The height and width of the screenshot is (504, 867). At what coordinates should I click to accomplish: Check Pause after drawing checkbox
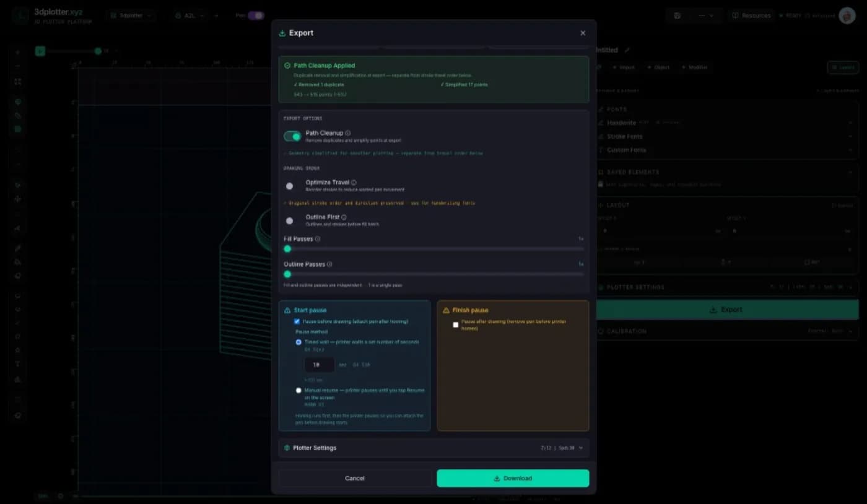[x=456, y=324]
